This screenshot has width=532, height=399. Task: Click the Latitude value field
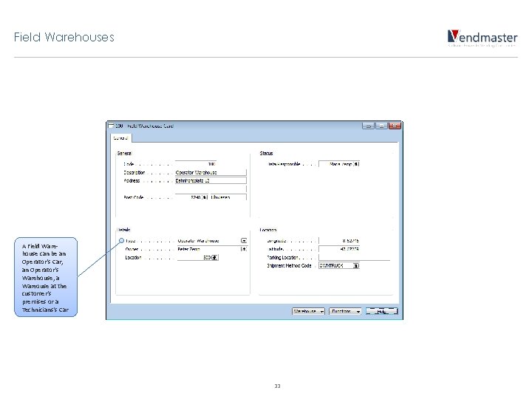point(339,249)
